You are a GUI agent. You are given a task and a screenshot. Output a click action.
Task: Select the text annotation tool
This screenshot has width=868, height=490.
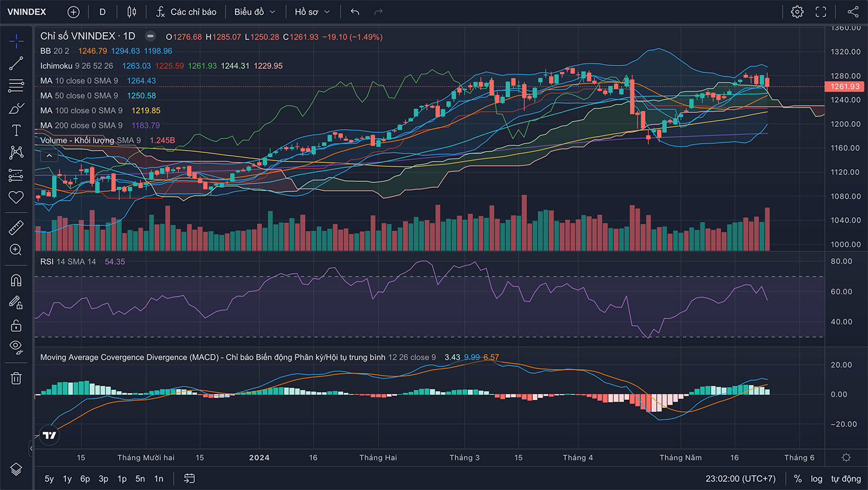point(16,130)
